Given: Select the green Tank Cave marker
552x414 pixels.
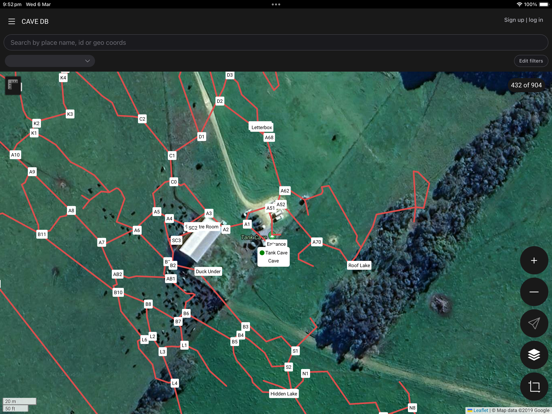Looking at the screenshot, I should 262,253.
